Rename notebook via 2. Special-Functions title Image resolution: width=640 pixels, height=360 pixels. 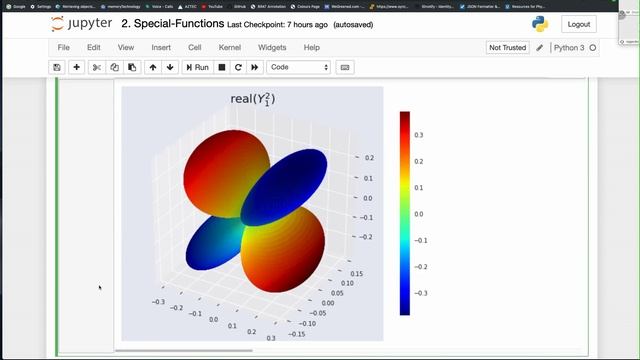[172, 24]
